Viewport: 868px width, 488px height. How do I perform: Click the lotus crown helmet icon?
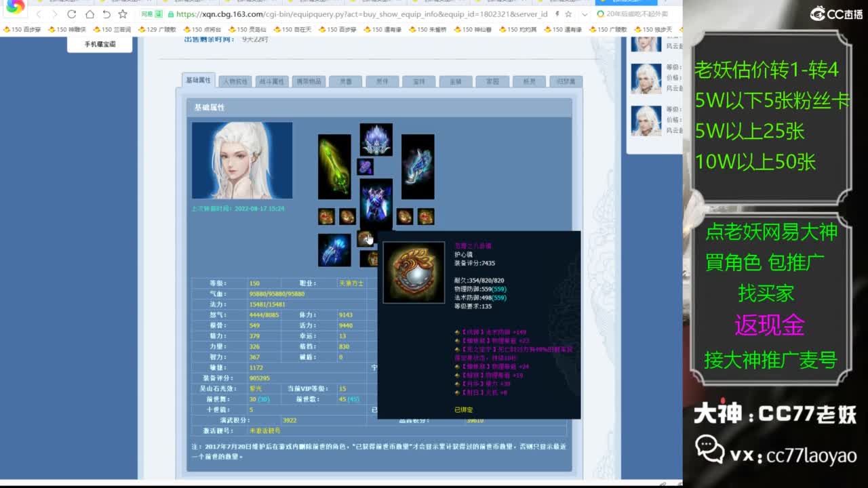click(x=376, y=140)
